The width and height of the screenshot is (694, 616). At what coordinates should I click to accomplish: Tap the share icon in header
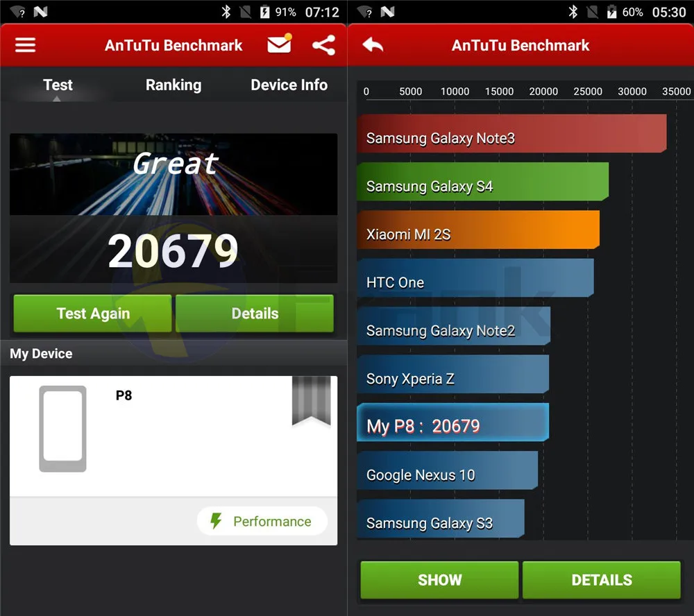coord(323,45)
